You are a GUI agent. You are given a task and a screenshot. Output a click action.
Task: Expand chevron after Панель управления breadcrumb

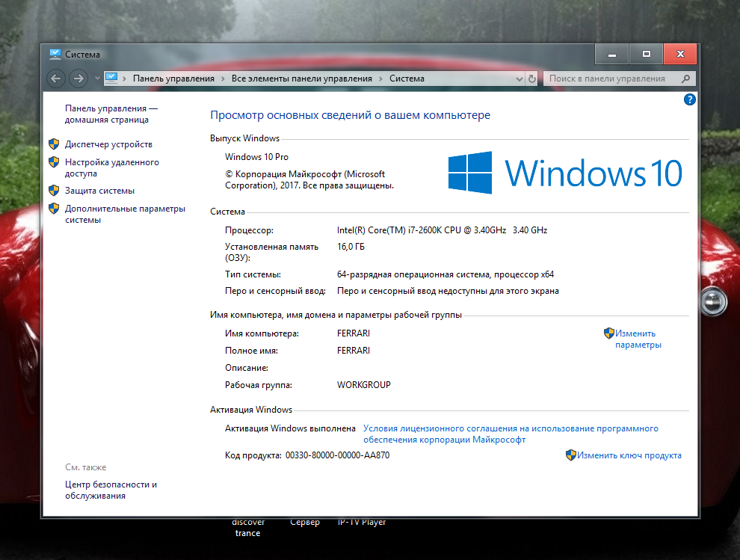click(223, 79)
